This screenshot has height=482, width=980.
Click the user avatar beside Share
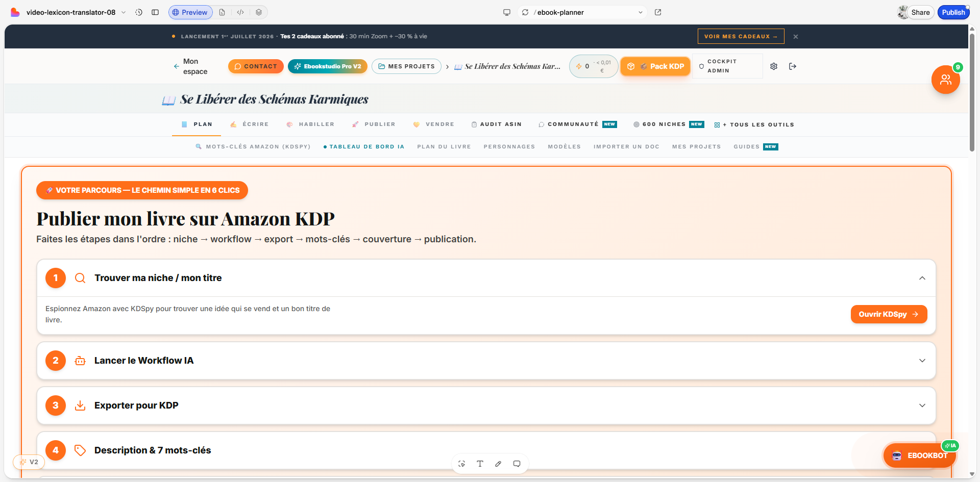pos(903,12)
